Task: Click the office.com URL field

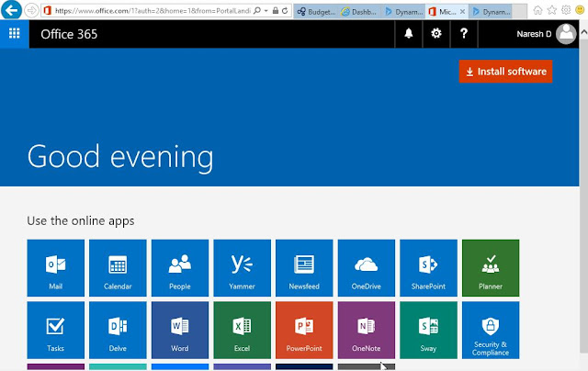Action: point(153,11)
